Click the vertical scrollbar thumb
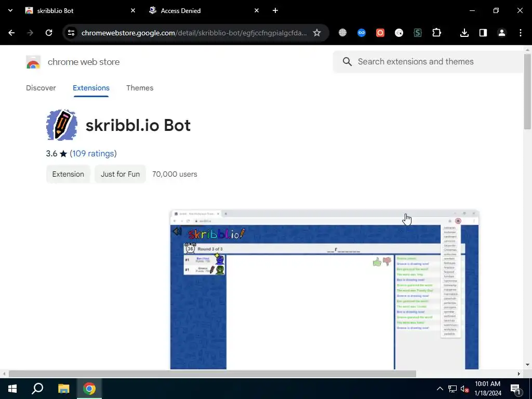The image size is (532, 399). tap(527, 91)
